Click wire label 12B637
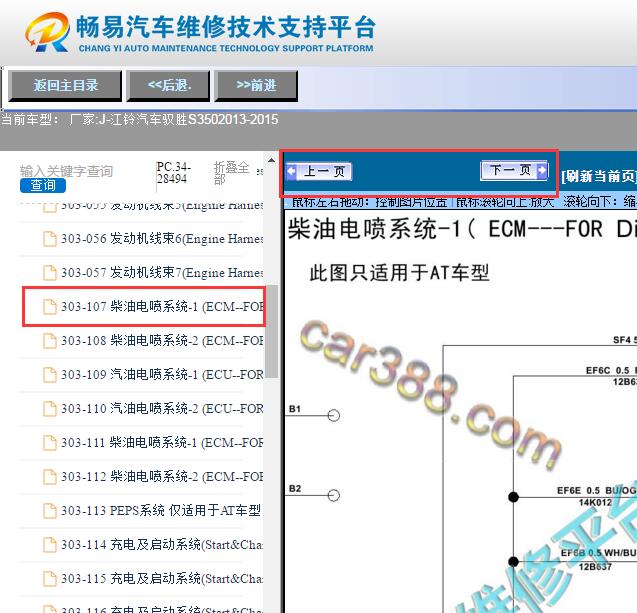Image resolution: width=637 pixels, height=613 pixels. (x=595, y=566)
